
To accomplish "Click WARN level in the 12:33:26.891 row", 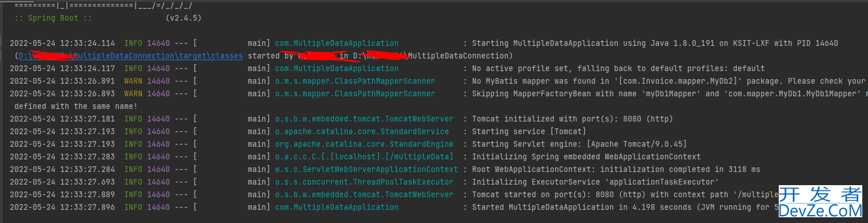I will pyautogui.click(x=133, y=81).
